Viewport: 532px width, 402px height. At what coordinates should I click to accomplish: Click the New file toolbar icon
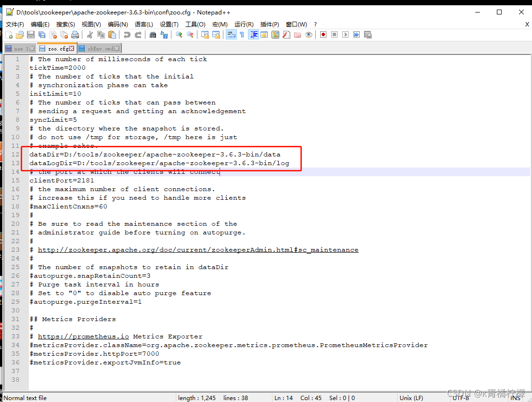click(x=9, y=35)
